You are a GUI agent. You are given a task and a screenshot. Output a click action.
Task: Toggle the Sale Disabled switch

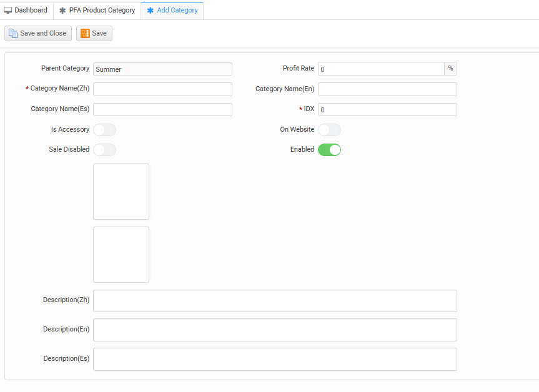tap(104, 150)
